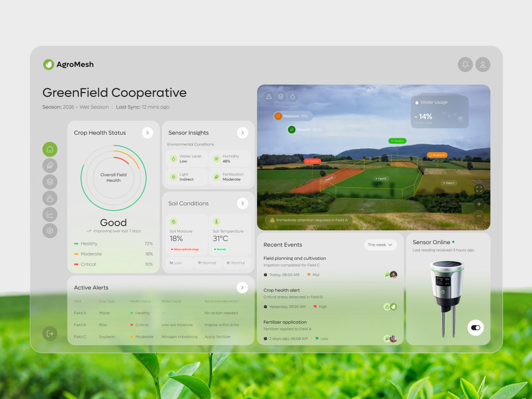
Task: Click the orange Moisture marker icon
Action: point(278,116)
